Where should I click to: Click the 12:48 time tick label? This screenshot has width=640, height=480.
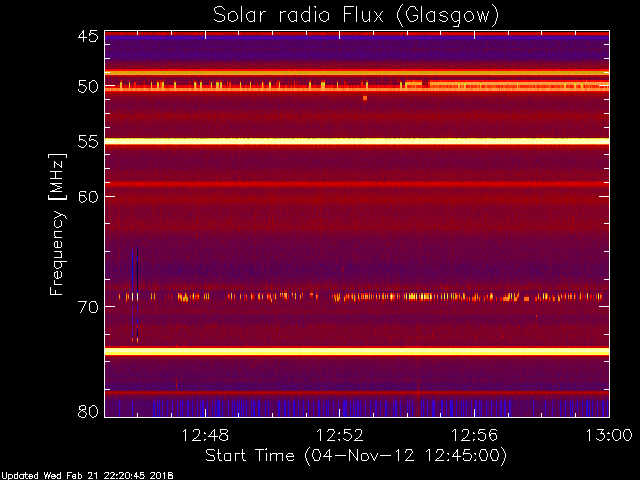204,435
